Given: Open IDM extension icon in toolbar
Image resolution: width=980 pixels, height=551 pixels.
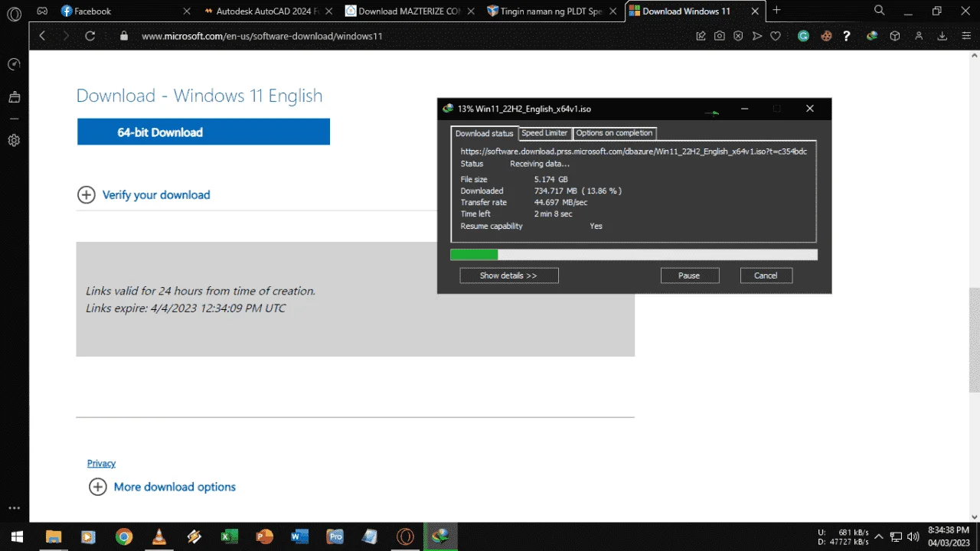Looking at the screenshot, I should tap(872, 36).
